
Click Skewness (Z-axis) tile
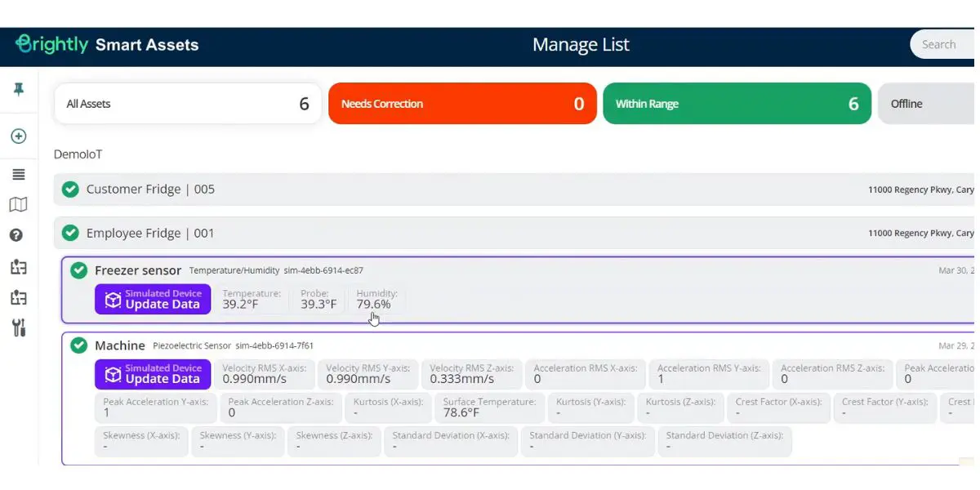334,441
